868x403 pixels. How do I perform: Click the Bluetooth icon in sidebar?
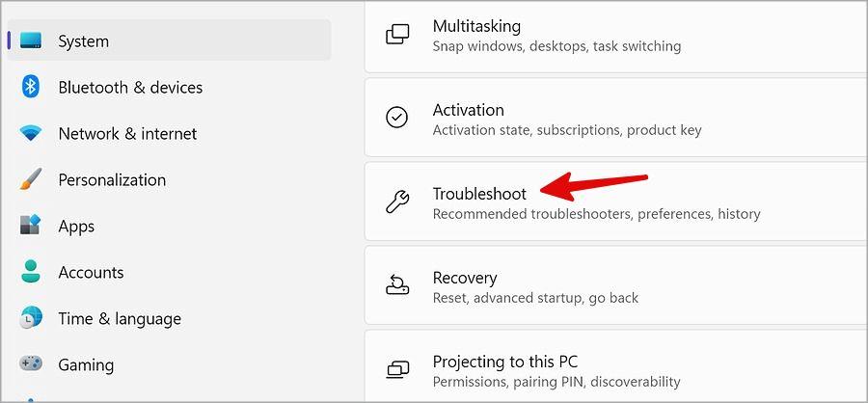(x=31, y=87)
